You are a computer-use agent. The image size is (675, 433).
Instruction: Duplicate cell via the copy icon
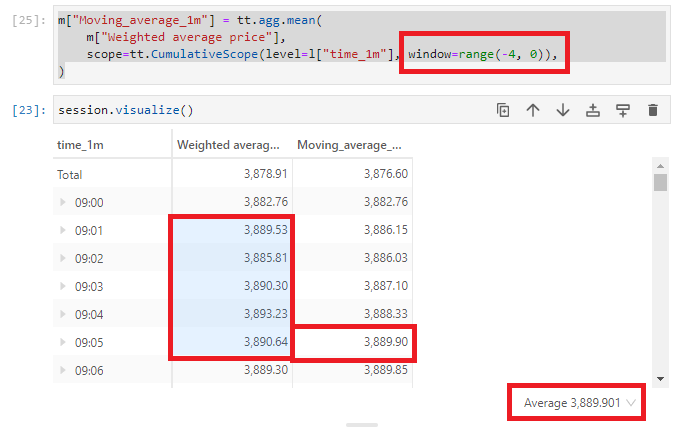(x=503, y=110)
